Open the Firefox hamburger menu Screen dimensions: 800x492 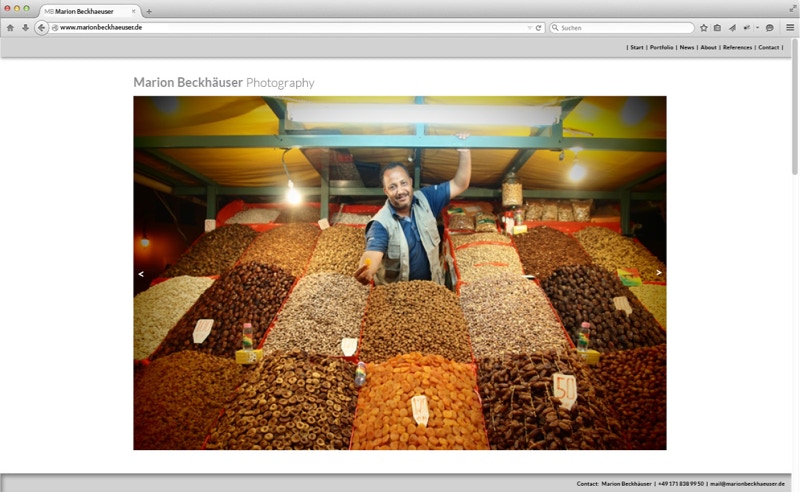pos(789,28)
